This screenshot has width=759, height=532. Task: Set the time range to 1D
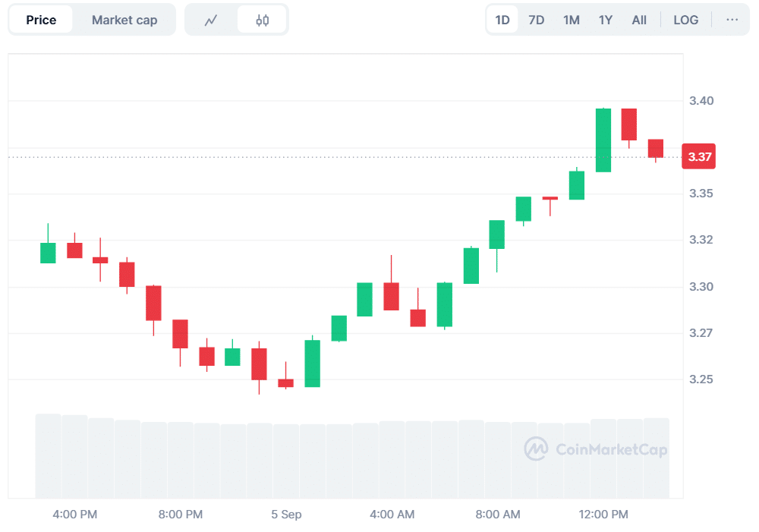click(x=502, y=20)
